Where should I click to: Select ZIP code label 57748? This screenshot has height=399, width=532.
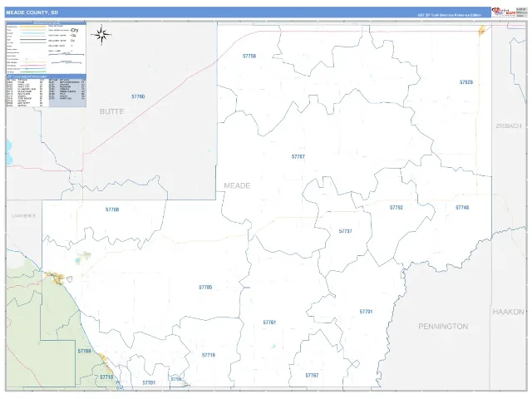pyautogui.click(x=462, y=208)
